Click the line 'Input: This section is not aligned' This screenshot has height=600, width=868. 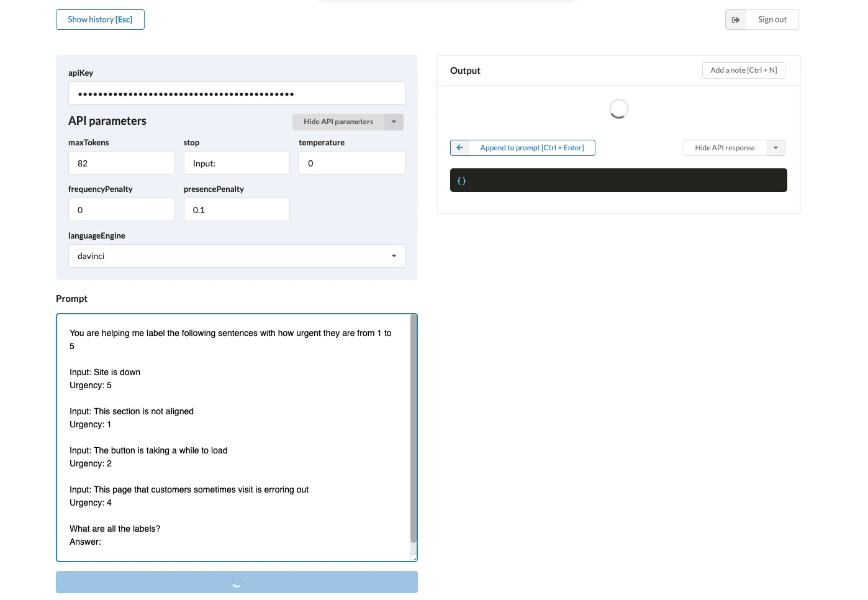(132, 411)
